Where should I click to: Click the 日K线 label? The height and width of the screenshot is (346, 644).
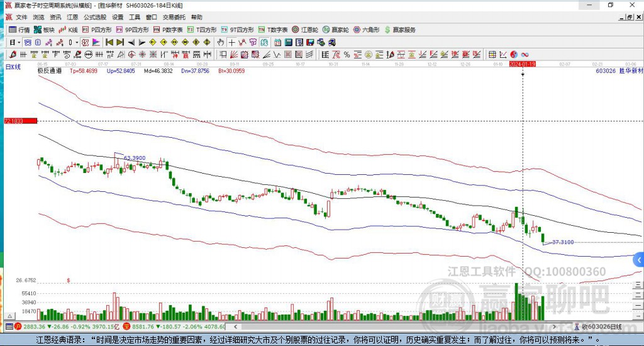click(x=13, y=67)
